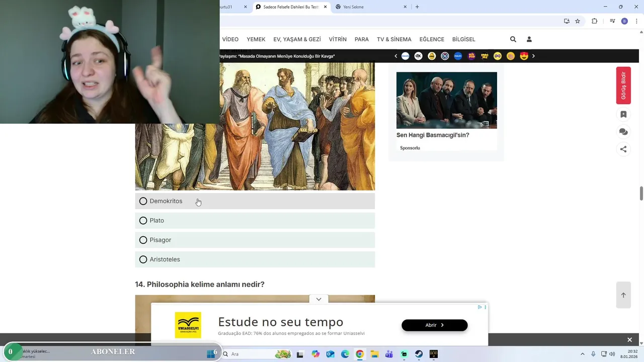Select the Demokritos answer option
Image resolution: width=644 pixels, height=362 pixels.
click(x=255, y=201)
